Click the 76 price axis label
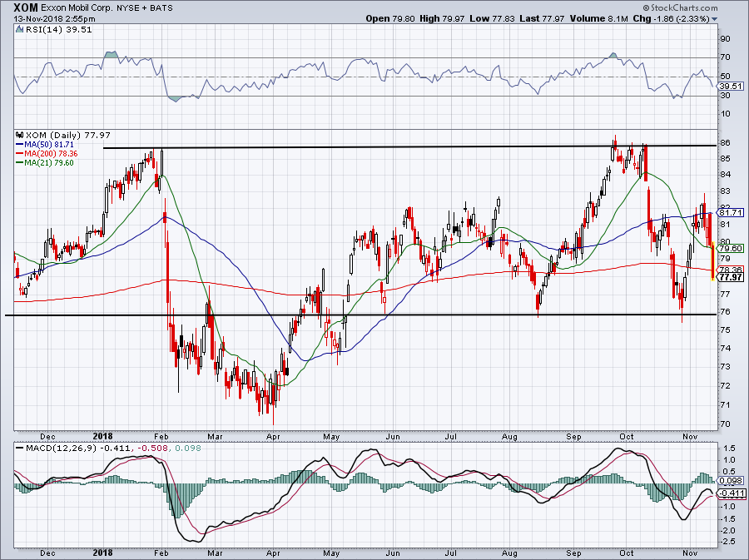This screenshot has height=560, width=749. (724, 312)
